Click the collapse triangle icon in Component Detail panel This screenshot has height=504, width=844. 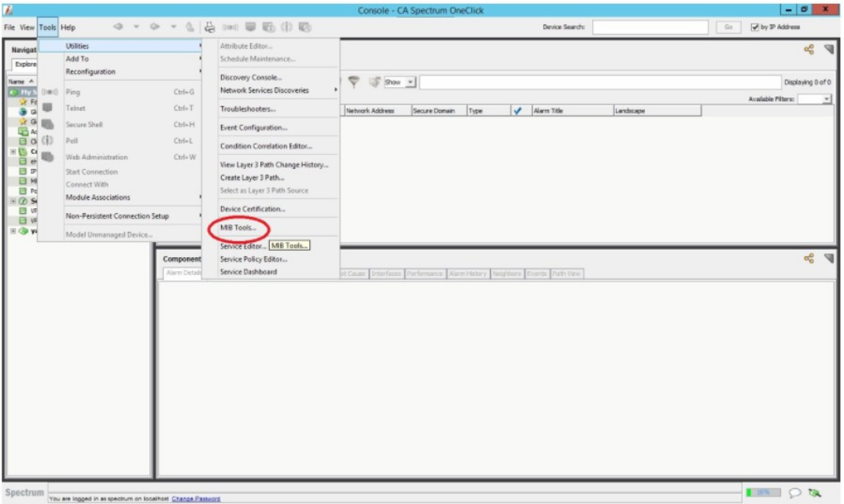tap(829, 259)
